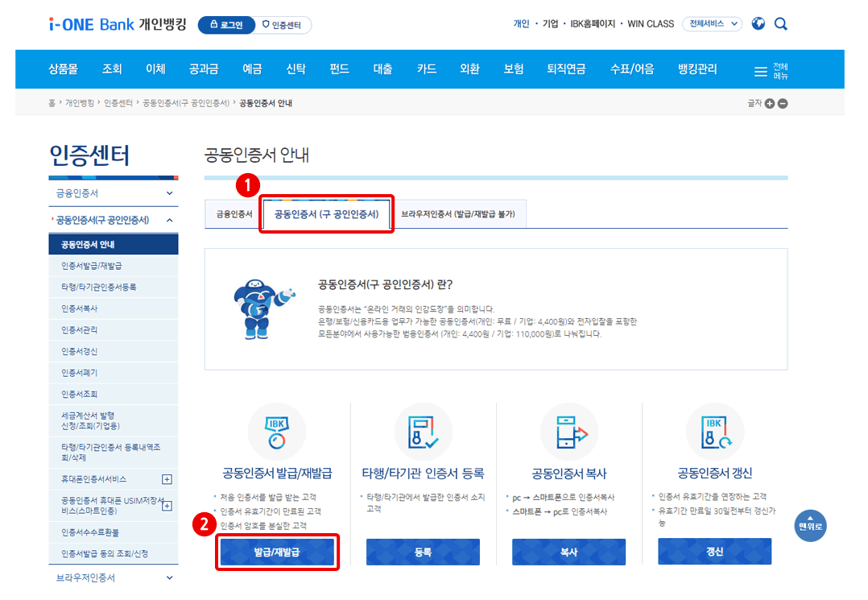Open the 카드 menu
Screen dimensions: 868x600
pyautogui.click(x=426, y=69)
